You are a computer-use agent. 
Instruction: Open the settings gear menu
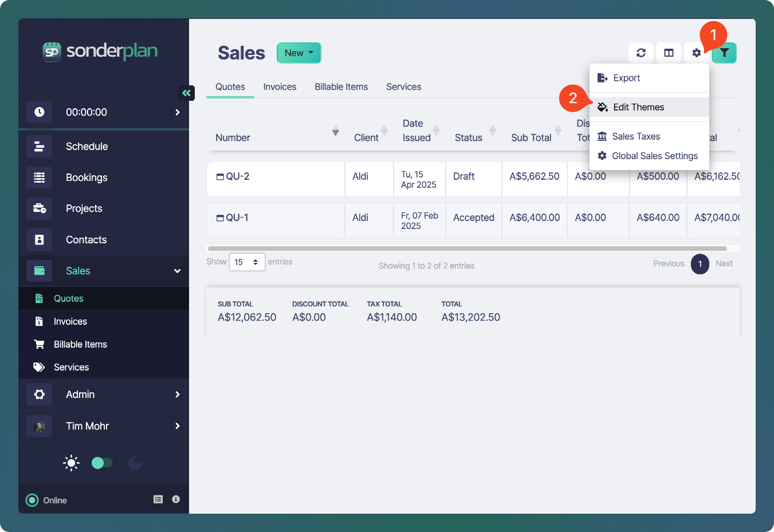pos(697,53)
